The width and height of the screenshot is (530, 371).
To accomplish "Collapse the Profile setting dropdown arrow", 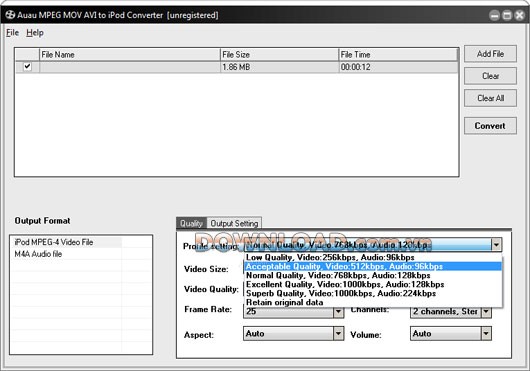I will [x=496, y=245].
